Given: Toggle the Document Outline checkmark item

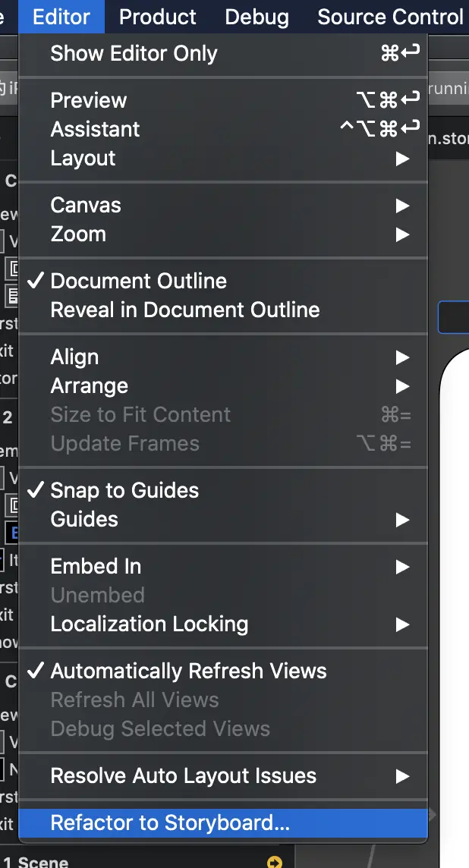Looking at the screenshot, I should (x=139, y=281).
